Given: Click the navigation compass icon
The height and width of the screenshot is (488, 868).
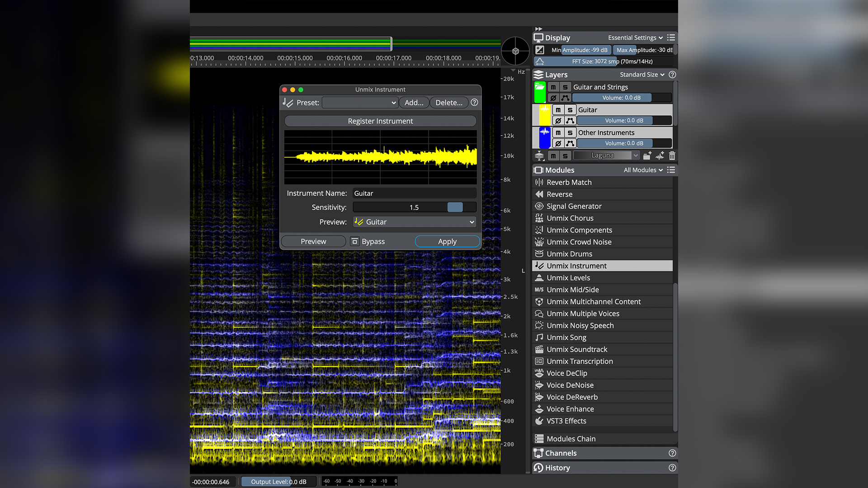Looking at the screenshot, I should click(515, 51).
